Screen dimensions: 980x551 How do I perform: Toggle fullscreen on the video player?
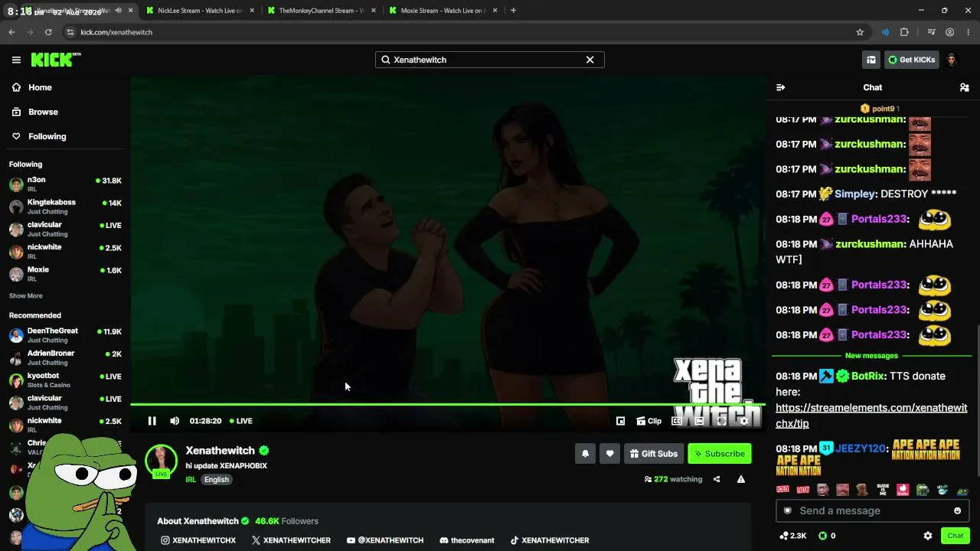tap(721, 421)
